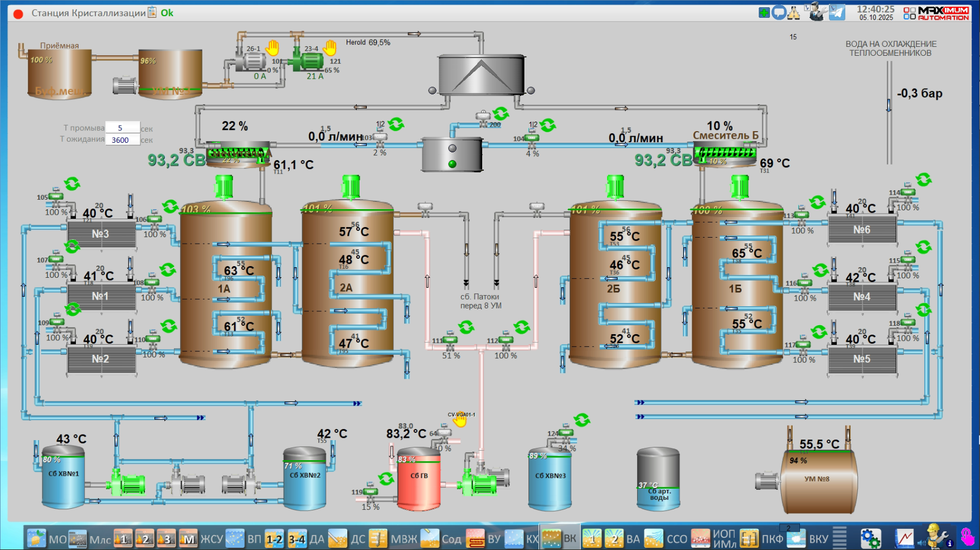Open the horizontal lines menu in bottom bar

[x=840, y=538]
